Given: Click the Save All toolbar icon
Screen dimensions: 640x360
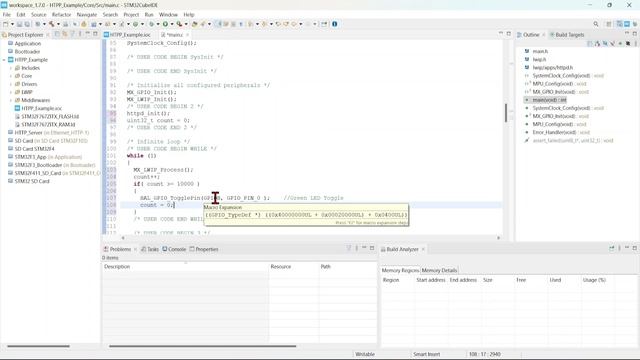Looking at the screenshot, I should click(27, 24).
